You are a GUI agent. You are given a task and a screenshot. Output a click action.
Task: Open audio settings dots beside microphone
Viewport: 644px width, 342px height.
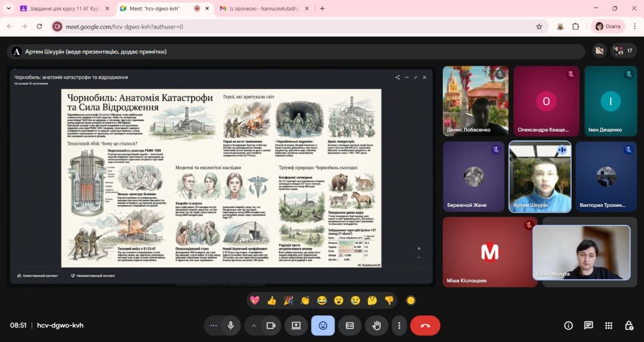(213, 325)
